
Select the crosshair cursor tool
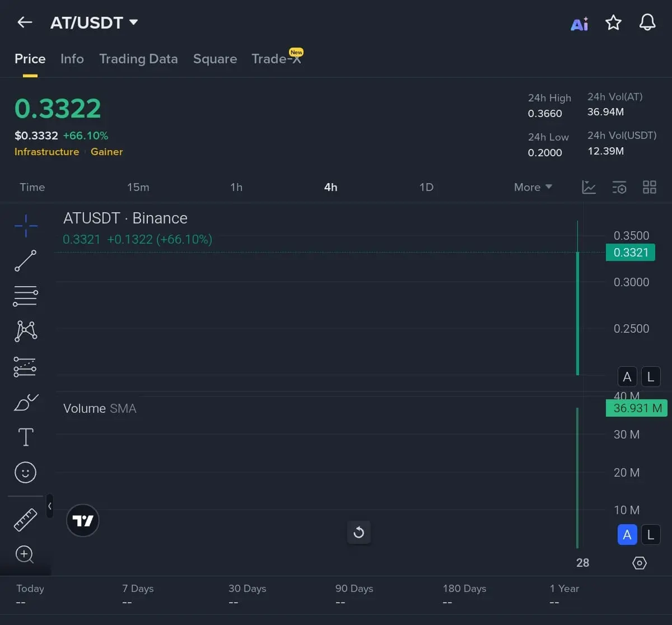click(26, 226)
